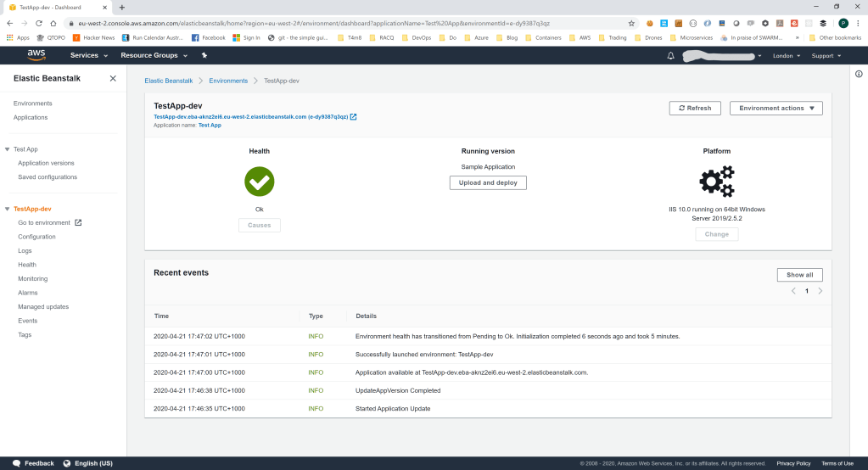Open Health page in the sidebar

pyautogui.click(x=27, y=266)
